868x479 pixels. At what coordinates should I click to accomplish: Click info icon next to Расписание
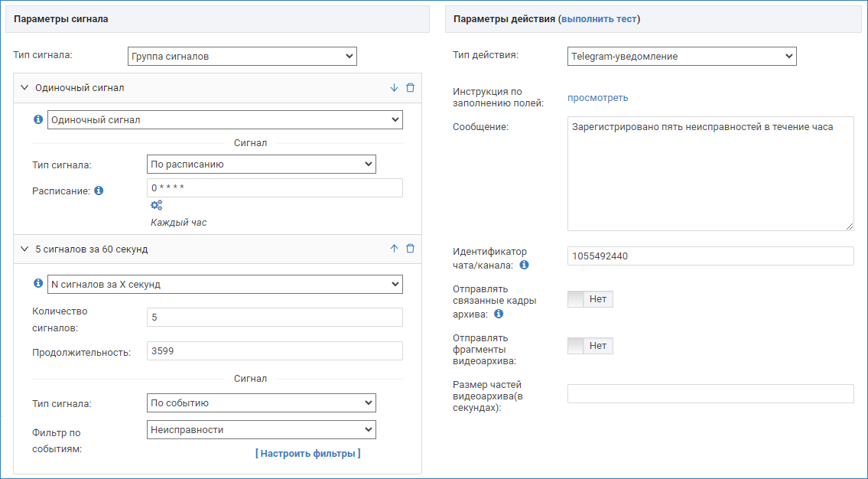coord(99,191)
